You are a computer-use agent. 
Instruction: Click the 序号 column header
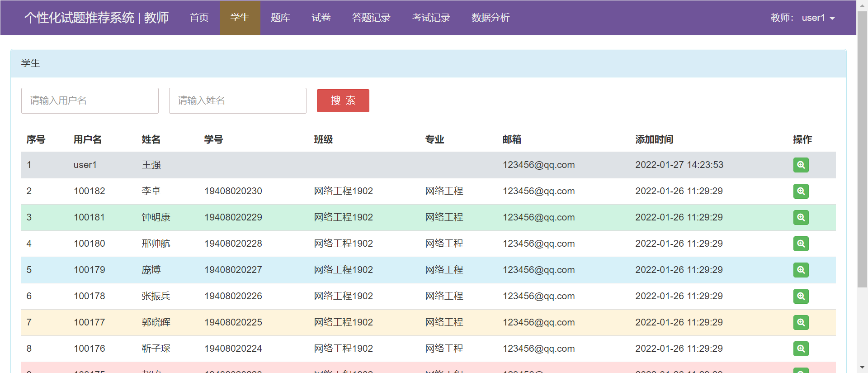point(36,139)
